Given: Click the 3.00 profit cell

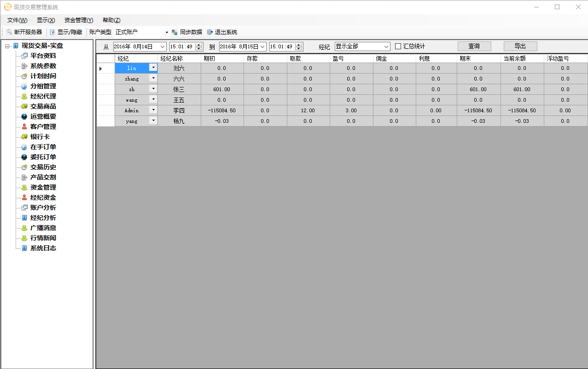Looking at the screenshot, I should pos(351,110).
